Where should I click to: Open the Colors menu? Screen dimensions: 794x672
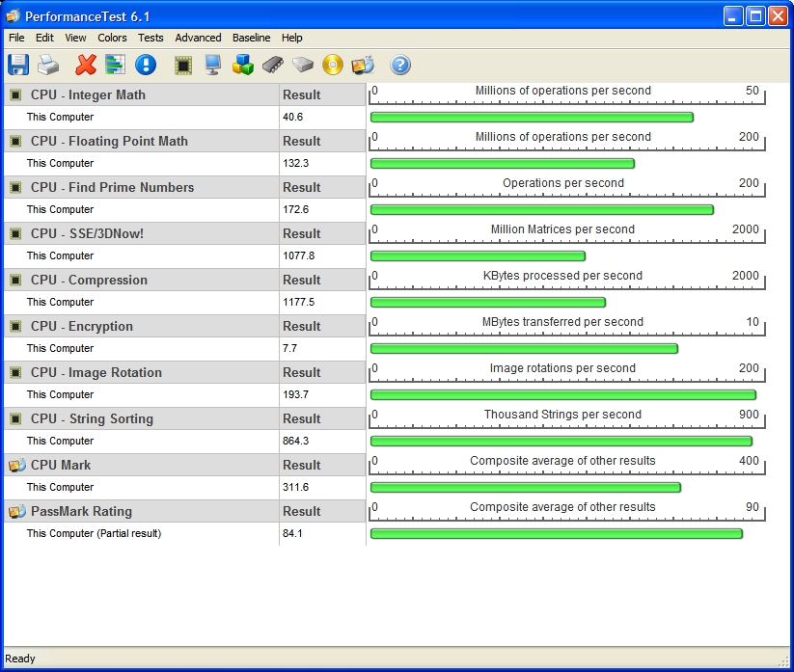click(x=112, y=38)
